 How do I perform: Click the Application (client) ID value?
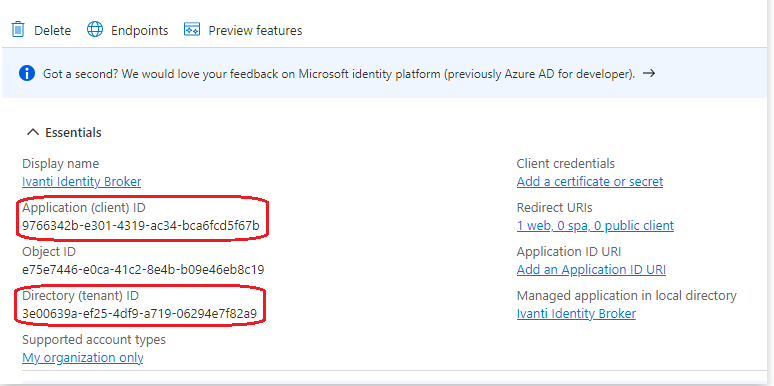click(x=141, y=226)
